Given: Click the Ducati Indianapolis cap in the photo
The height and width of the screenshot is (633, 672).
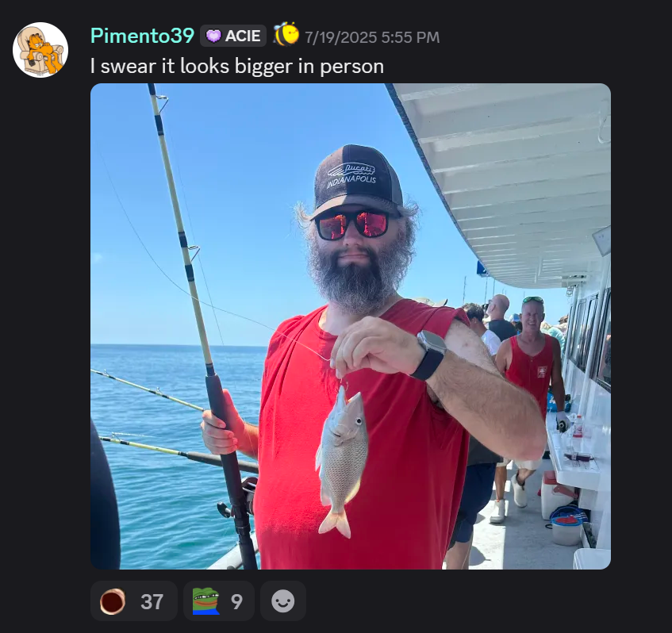Looking at the screenshot, I should [x=356, y=182].
